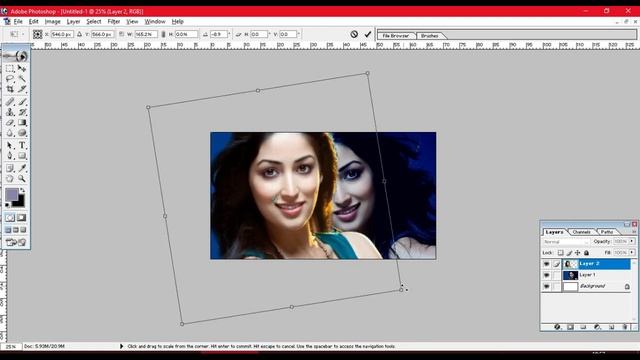This screenshot has height=360, width=640.
Task: Select the Hand tool
Action: pyautogui.click(x=10, y=178)
